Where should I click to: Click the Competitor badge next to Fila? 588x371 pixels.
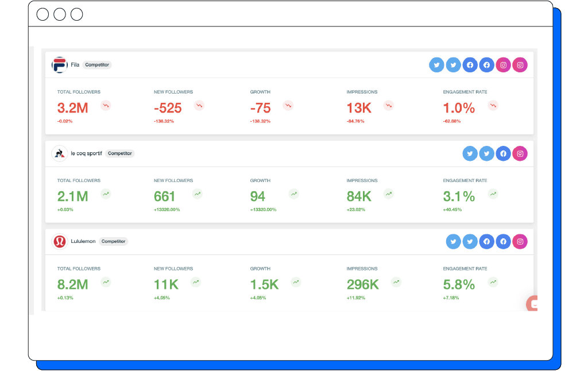[96, 65]
